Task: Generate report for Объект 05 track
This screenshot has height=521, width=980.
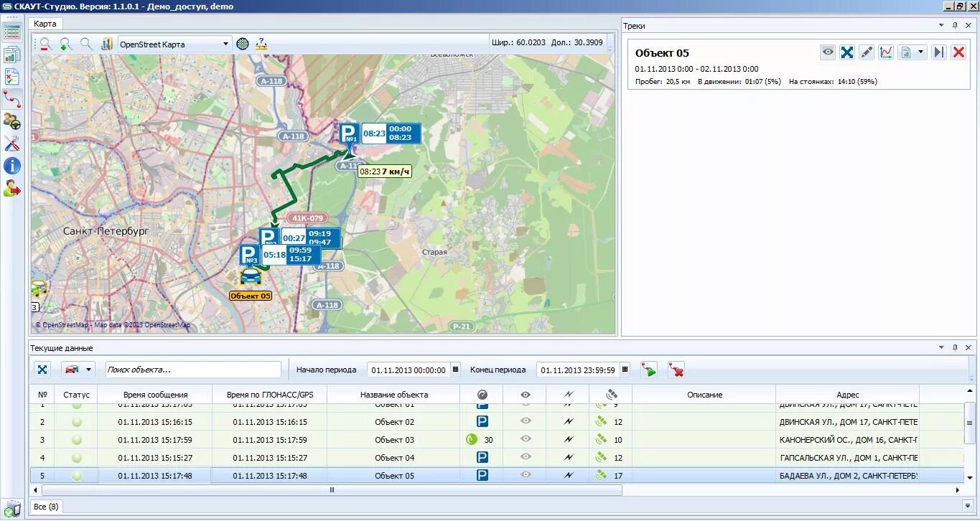Action: (906, 52)
